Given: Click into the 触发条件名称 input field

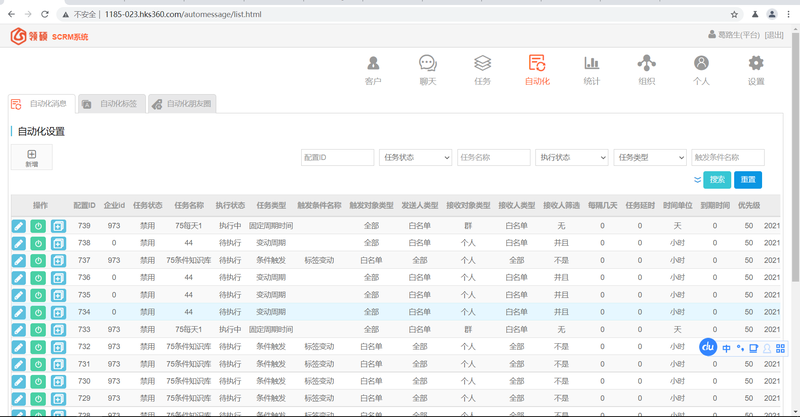Looking at the screenshot, I should pos(728,157).
